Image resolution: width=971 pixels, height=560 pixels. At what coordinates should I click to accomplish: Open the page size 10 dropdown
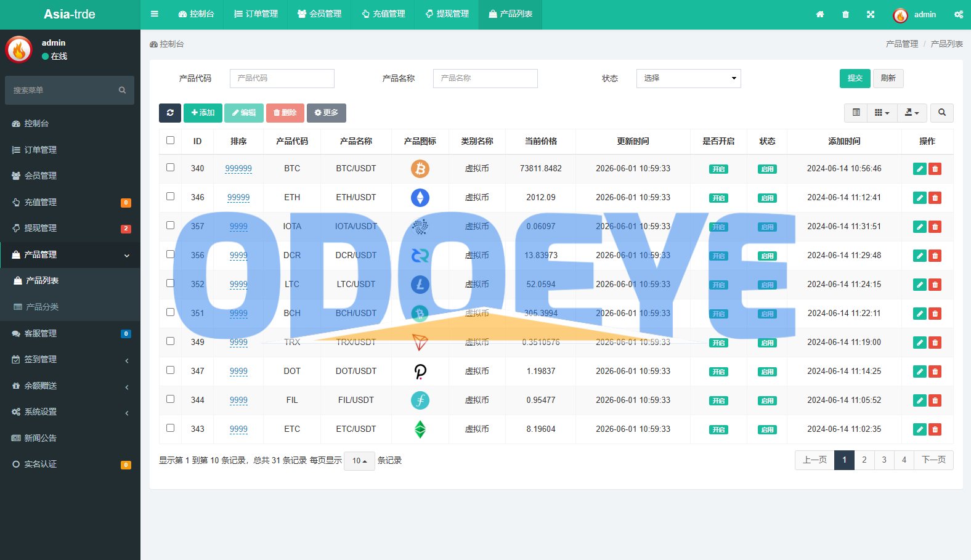[359, 461]
